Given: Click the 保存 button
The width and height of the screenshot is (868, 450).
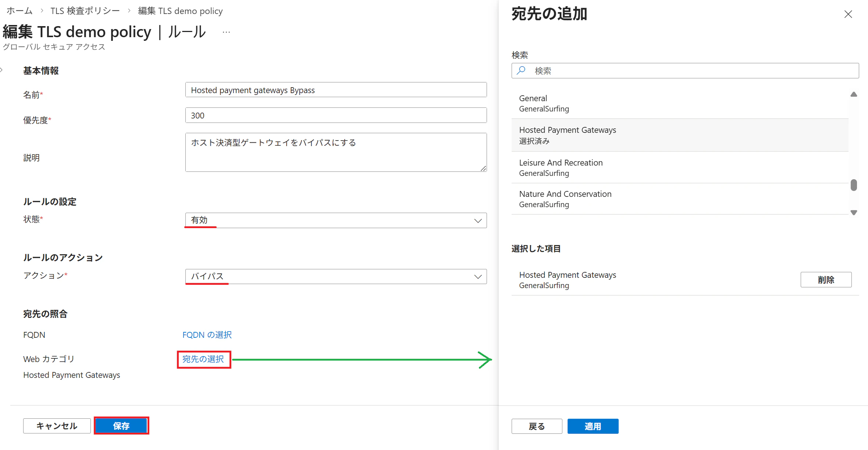Looking at the screenshot, I should 121,426.
